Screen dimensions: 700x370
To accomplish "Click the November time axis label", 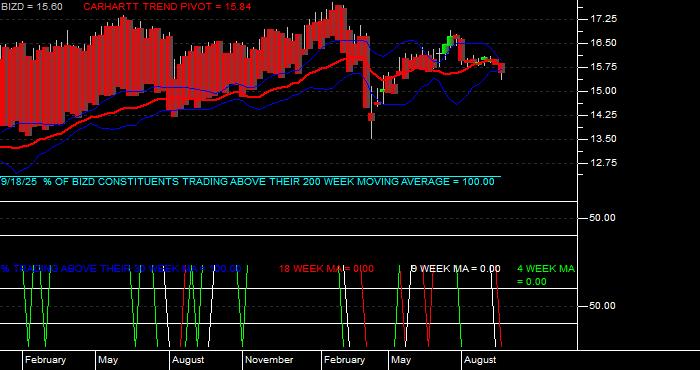I will click(x=269, y=360).
